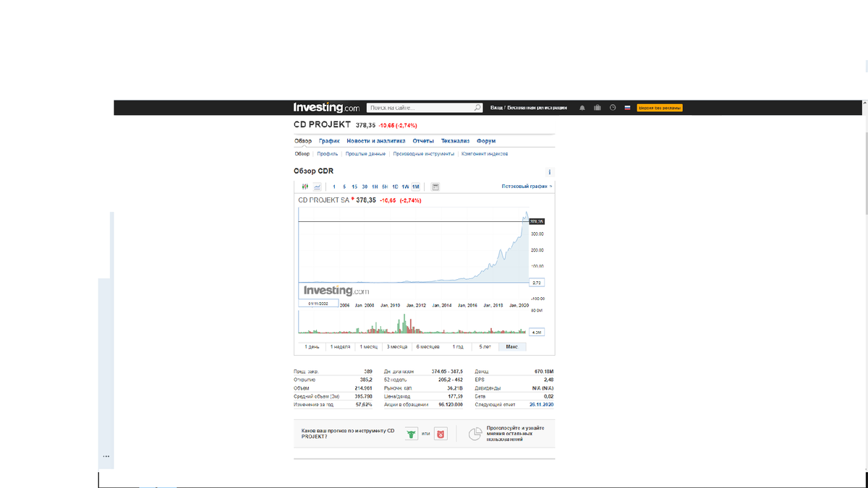Image resolution: width=868 pixels, height=488 pixels.
Task: Click the 4.0M volume label
Action: [537, 332]
